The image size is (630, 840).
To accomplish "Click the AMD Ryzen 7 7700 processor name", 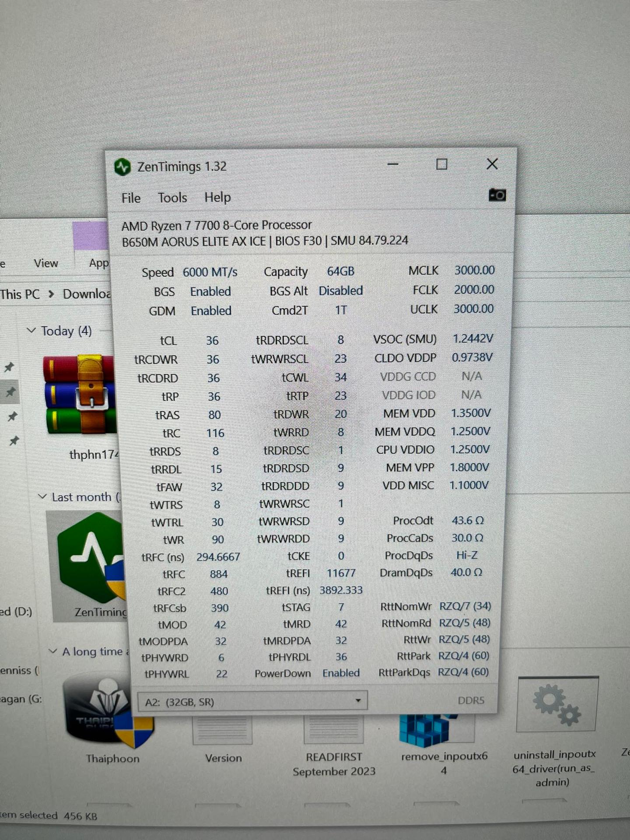I will point(217,225).
